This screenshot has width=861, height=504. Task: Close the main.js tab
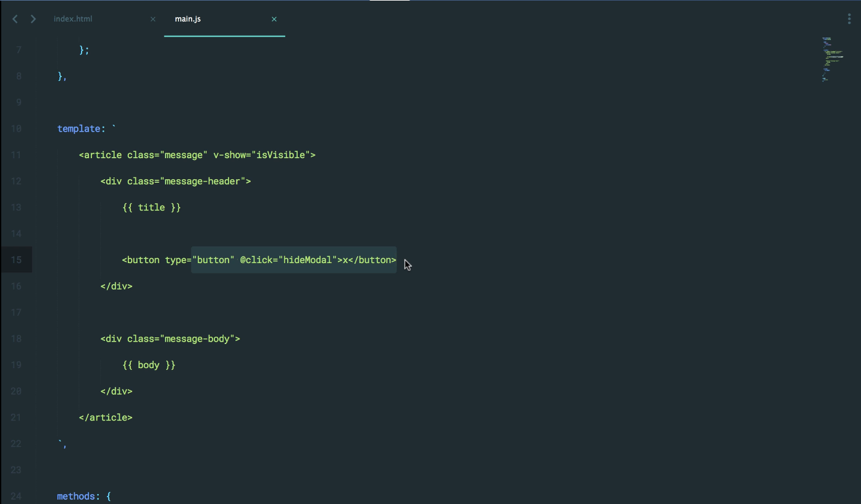[274, 19]
